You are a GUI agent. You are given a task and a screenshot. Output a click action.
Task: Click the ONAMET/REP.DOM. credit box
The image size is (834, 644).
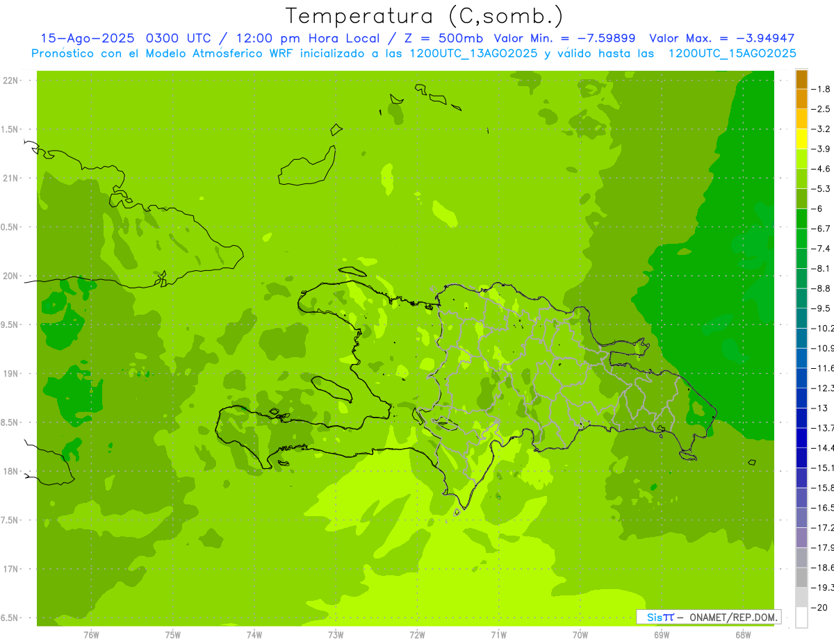tap(708, 617)
